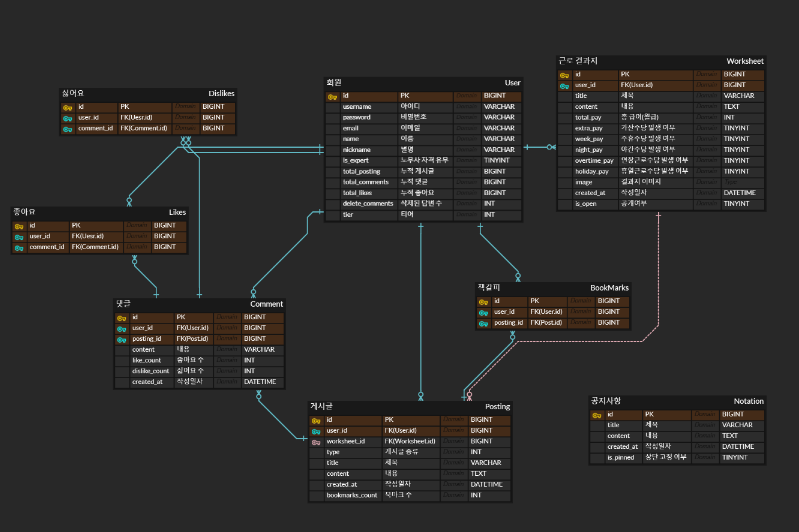
Task: Click the foreign key icon of Worksheet user_id
Action: (x=564, y=86)
